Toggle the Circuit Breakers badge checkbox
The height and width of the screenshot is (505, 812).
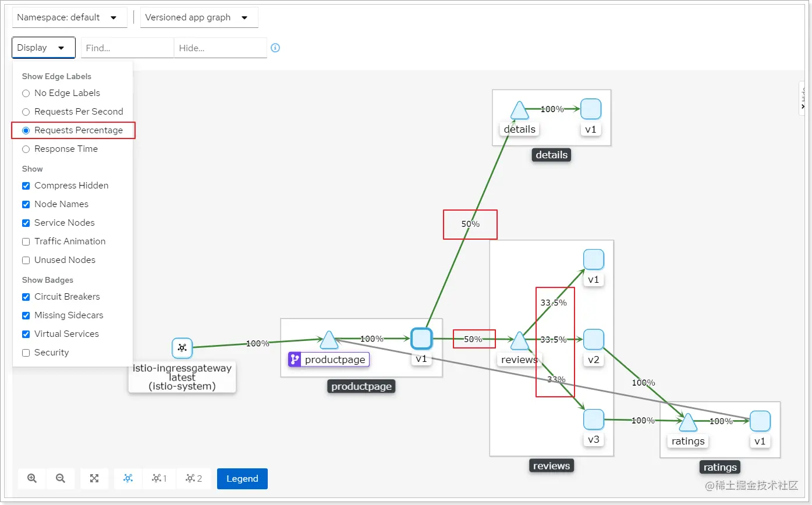(26, 297)
